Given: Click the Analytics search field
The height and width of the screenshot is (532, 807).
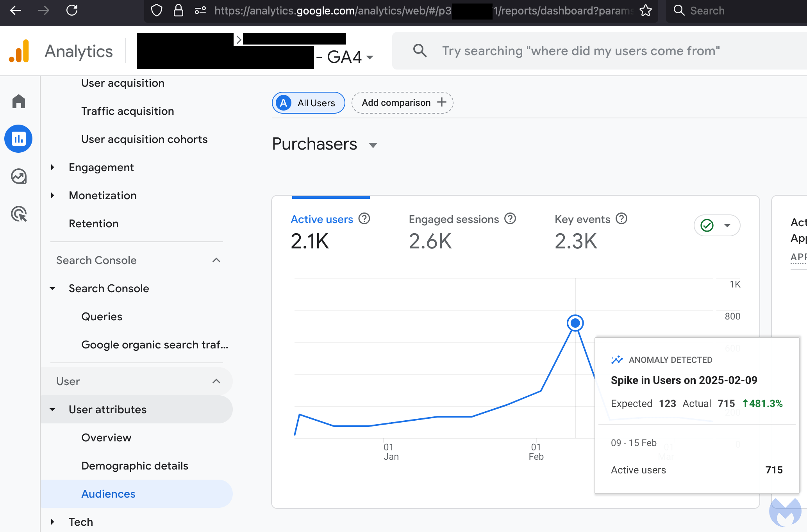Looking at the screenshot, I should click(580, 51).
